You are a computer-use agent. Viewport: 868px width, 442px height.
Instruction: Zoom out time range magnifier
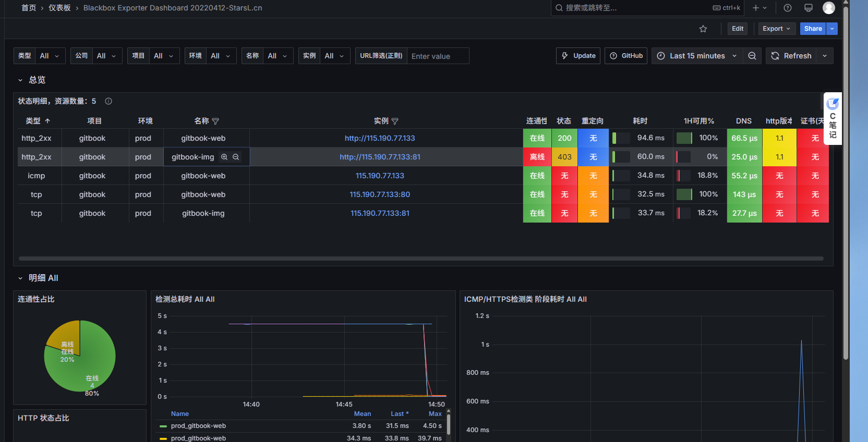tap(752, 56)
